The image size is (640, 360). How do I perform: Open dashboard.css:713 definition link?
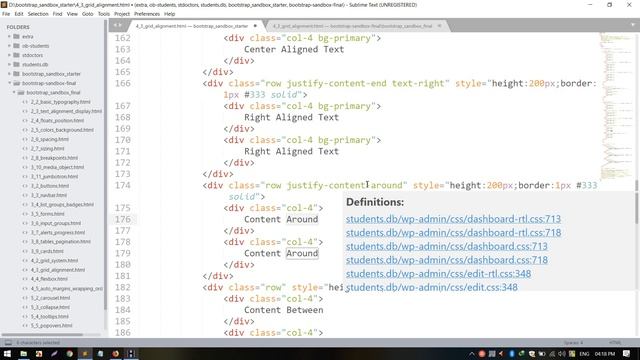pos(447,247)
